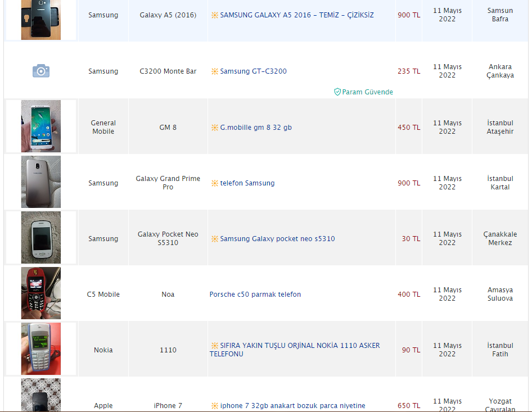Click the 450 TL price

point(409,128)
